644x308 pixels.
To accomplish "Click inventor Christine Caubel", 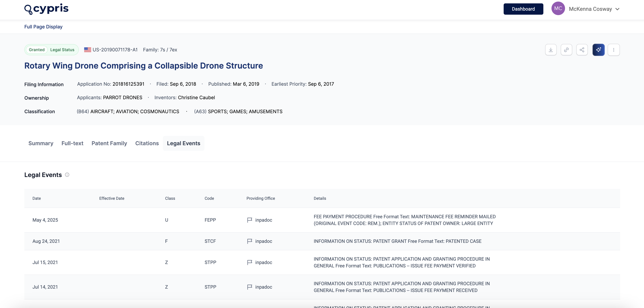I will [x=196, y=98].
